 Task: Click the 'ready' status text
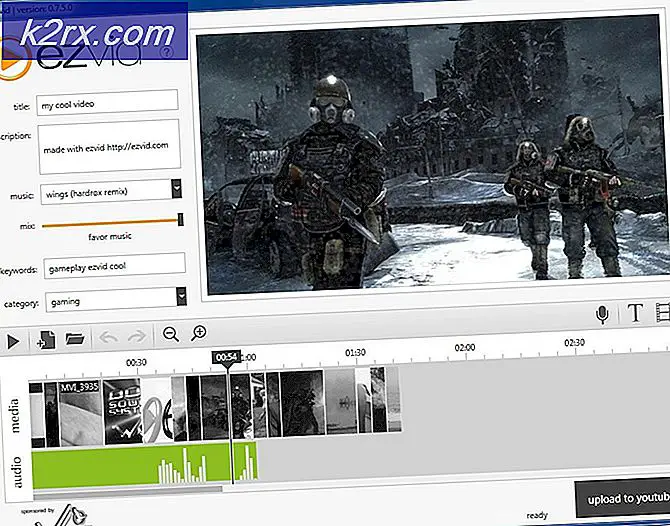click(537, 515)
